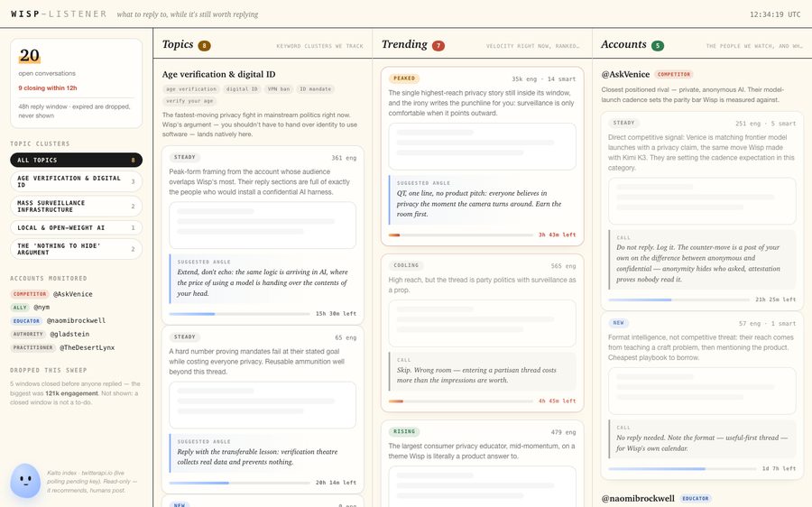Click the 'digital ID' keyword tag
812x507 pixels.
241,89
